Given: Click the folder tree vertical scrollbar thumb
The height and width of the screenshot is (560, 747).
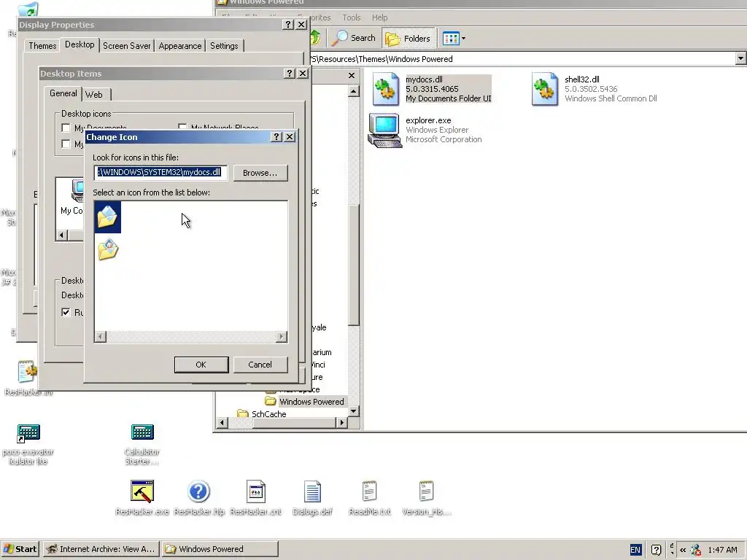Looking at the screenshot, I should click(x=354, y=265).
